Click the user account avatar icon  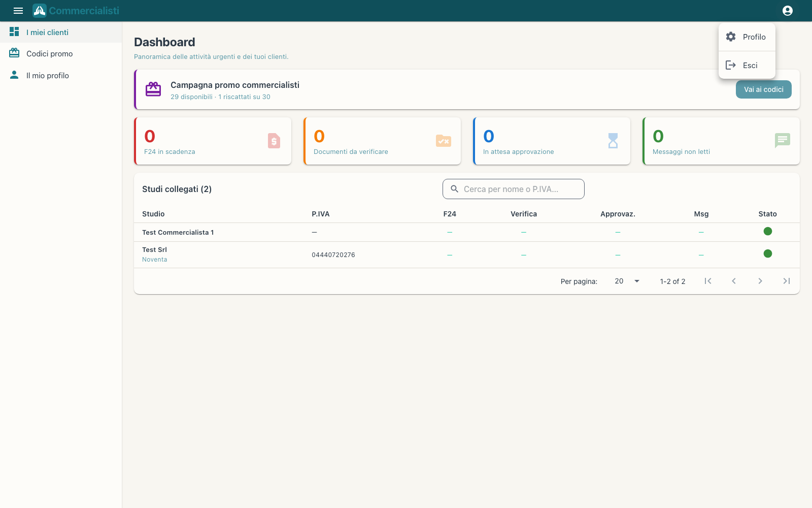(788, 11)
